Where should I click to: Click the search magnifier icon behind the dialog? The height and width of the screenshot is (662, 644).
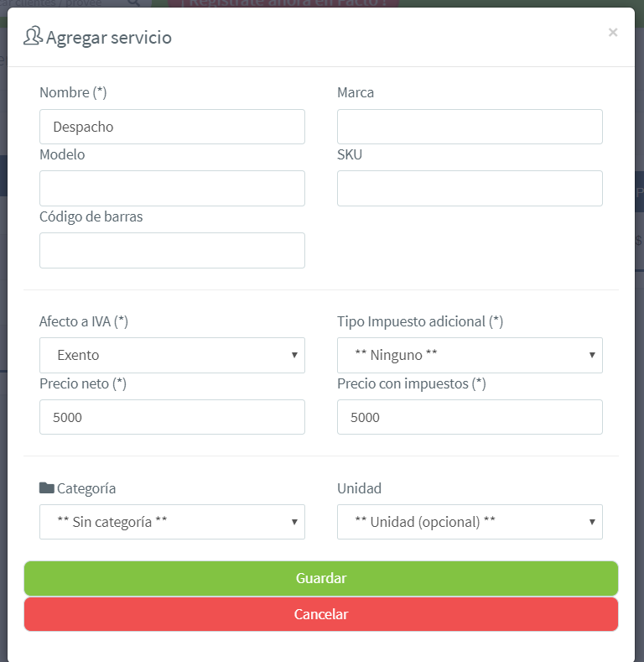click(x=133, y=3)
